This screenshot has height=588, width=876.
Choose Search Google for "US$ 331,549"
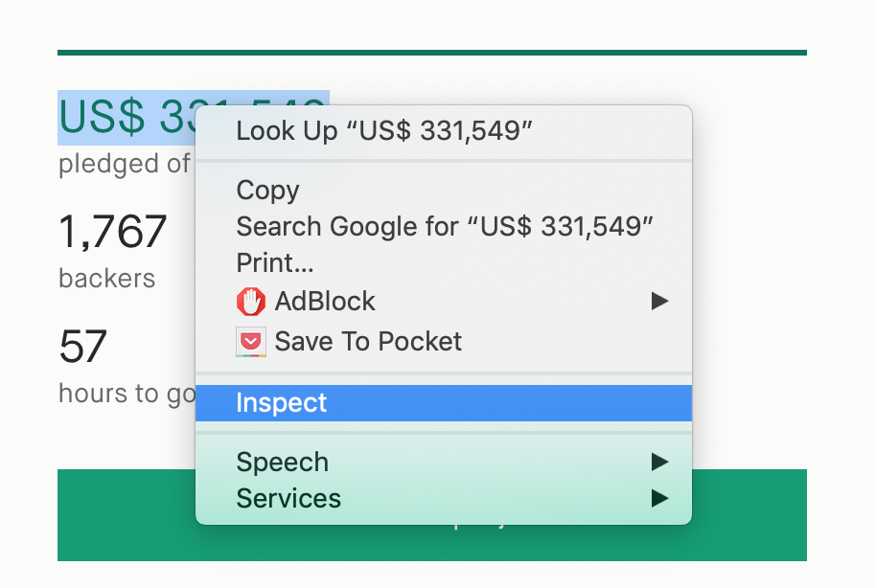pyautogui.click(x=444, y=227)
